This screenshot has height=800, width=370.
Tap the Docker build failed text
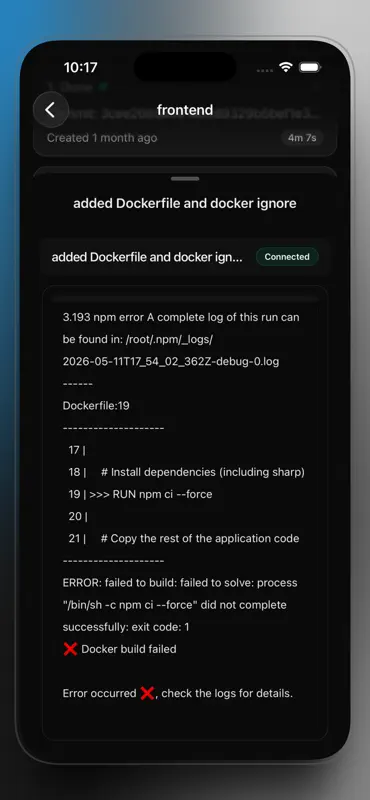(x=129, y=649)
